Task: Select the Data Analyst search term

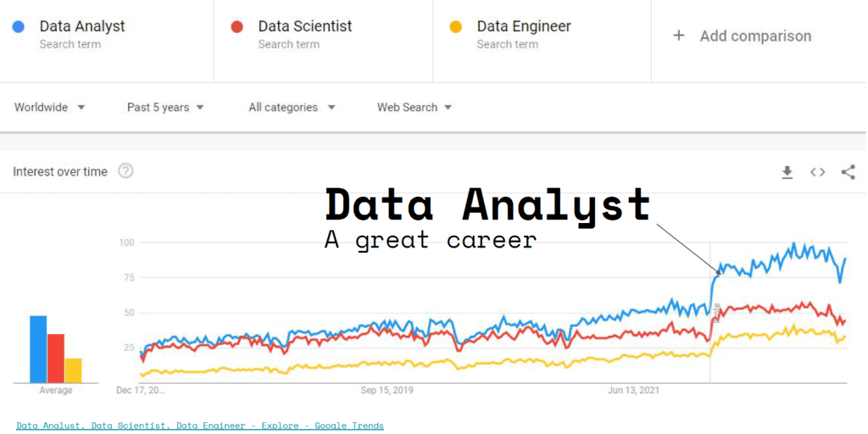Action: [x=82, y=27]
